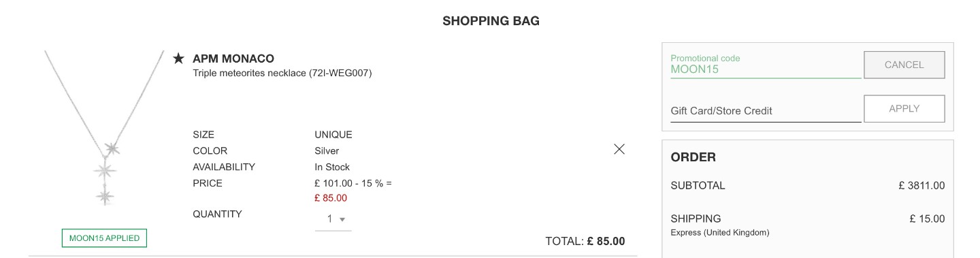Click the In Stock availability text
The width and height of the screenshot is (980, 258).
point(332,167)
